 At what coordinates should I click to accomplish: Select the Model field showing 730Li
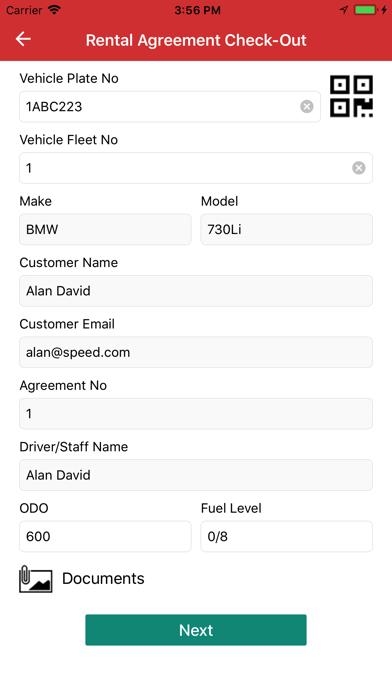point(286,229)
